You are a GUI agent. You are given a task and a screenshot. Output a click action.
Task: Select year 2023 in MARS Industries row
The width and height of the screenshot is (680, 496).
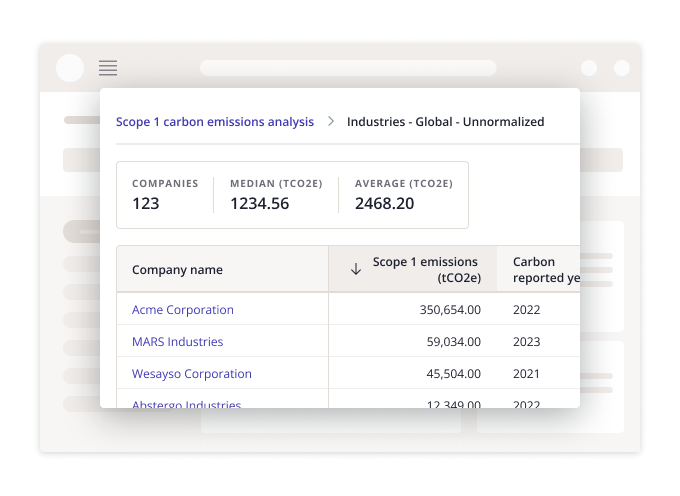[526, 342]
